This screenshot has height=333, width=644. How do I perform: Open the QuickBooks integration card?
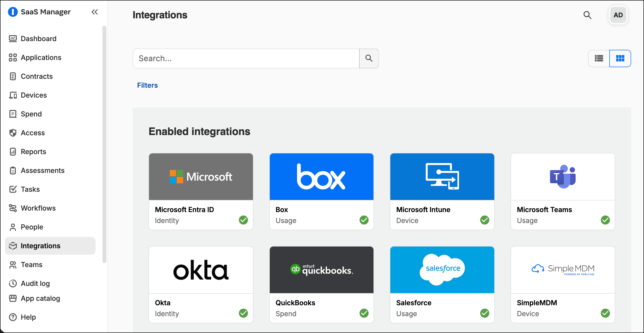click(321, 284)
